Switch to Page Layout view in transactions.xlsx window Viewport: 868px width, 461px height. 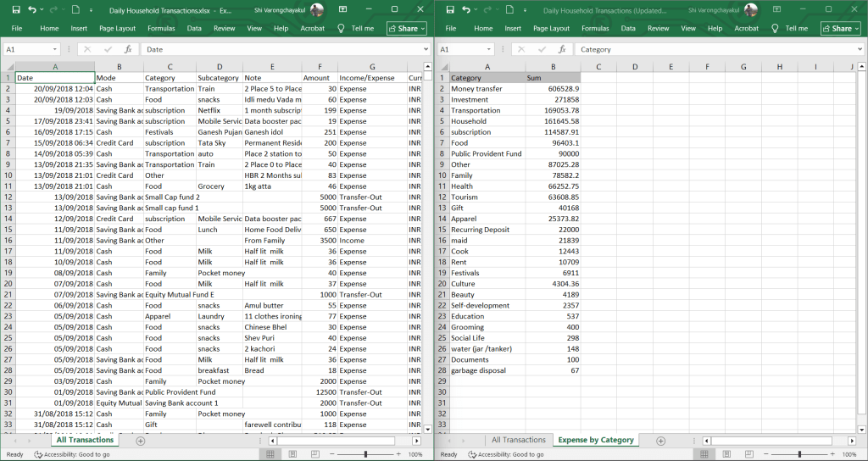[x=292, y=454]
